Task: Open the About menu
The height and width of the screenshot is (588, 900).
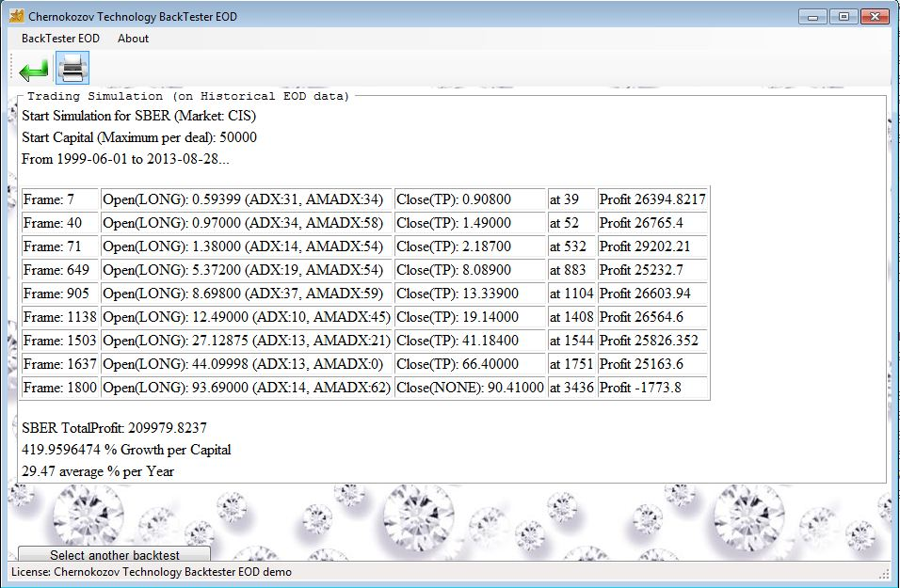Action: click(133, 39)
